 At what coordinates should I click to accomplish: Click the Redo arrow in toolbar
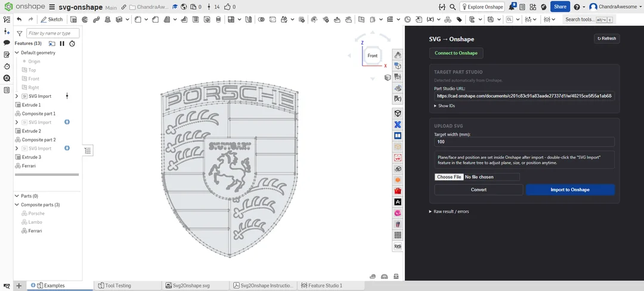point(30,19)
